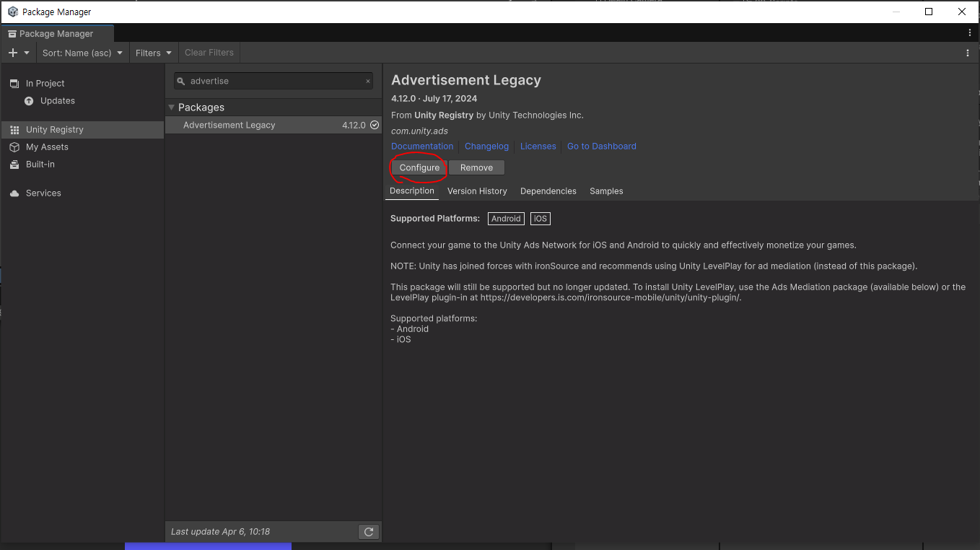Click the Updates arrow icon

click(x=29, y=101)
